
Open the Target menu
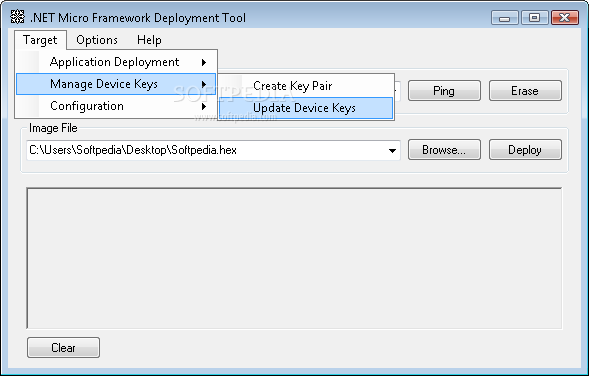(x=40, y=40)
